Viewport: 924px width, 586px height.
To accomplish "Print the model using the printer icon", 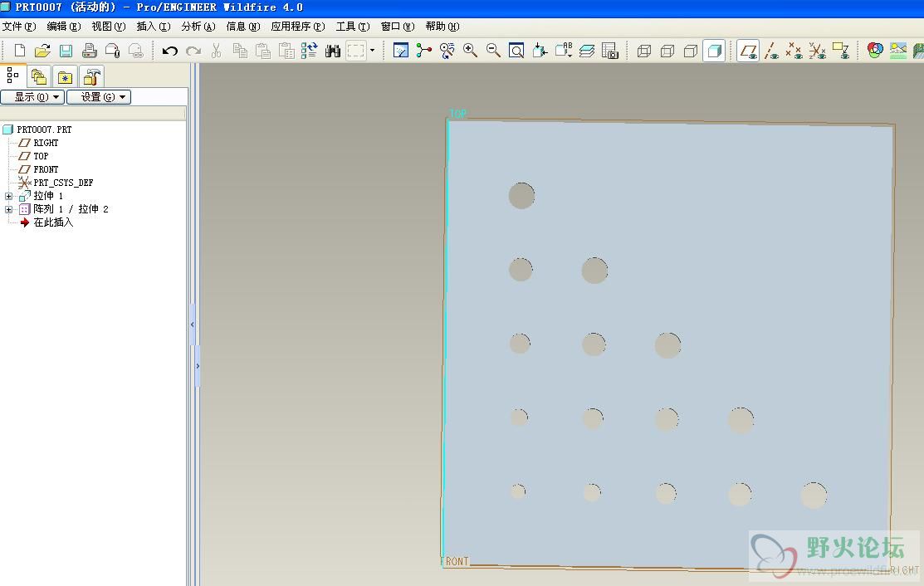I will click(x=89, y=51).
